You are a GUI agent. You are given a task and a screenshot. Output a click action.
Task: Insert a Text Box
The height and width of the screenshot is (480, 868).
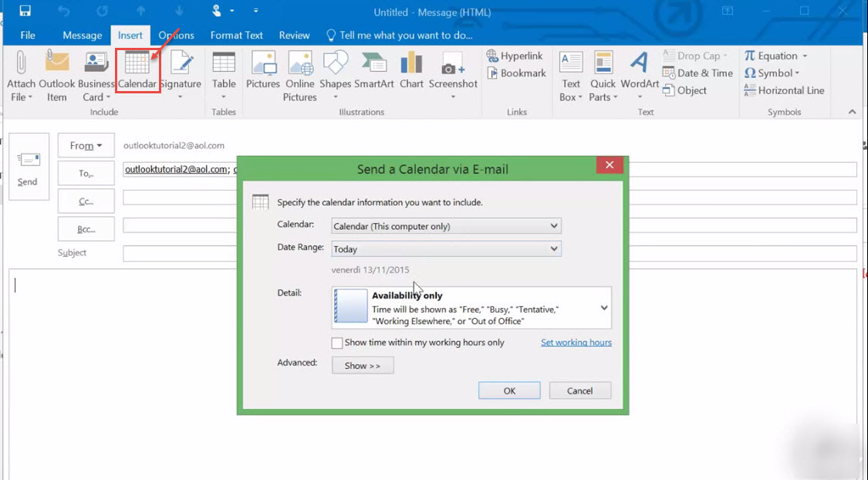coord(571,76)
